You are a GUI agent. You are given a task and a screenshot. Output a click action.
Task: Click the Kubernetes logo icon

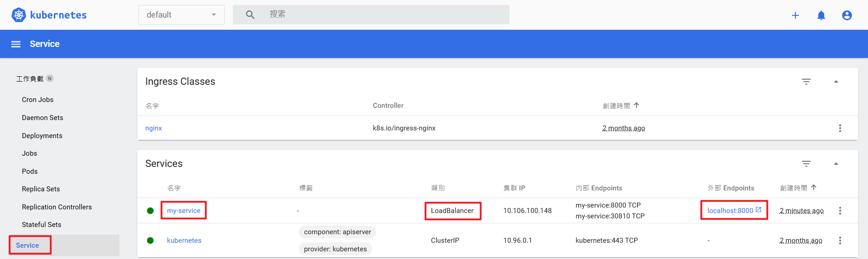19,15
